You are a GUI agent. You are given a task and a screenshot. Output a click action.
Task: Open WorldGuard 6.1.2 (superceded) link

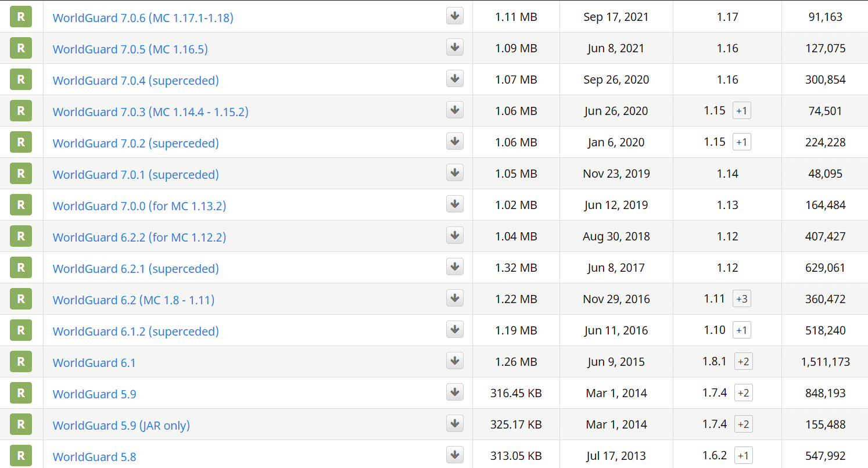pyautogui.click(x=135, y=332)
